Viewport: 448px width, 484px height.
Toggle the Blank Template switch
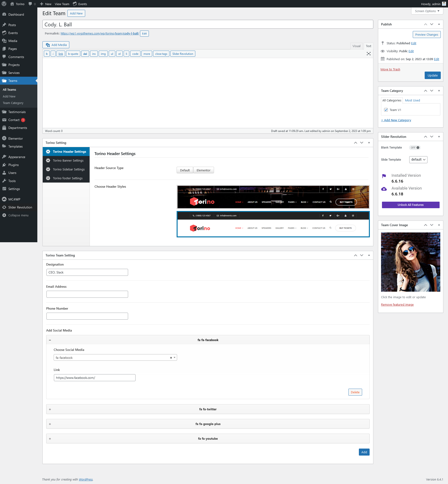415,148
